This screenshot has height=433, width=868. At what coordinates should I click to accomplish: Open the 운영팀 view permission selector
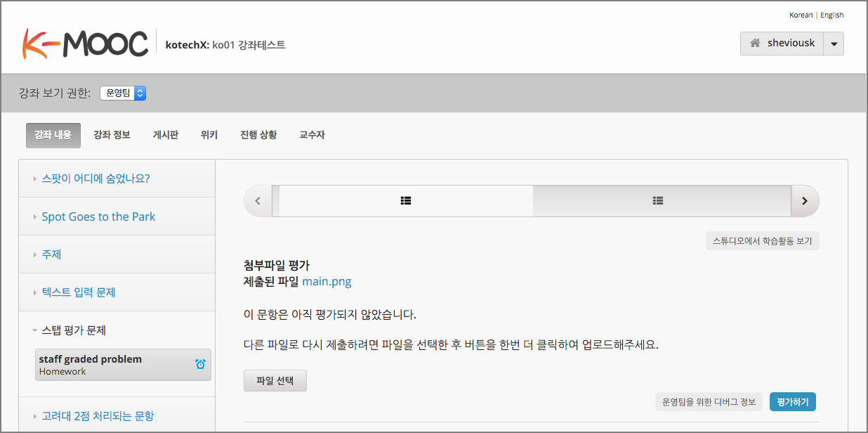[123, 93]
